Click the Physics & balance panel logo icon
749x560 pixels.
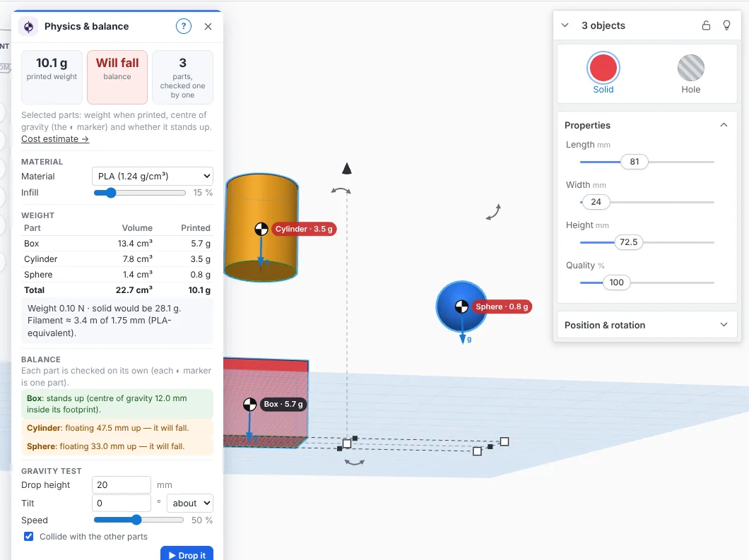tap(29, 27)
